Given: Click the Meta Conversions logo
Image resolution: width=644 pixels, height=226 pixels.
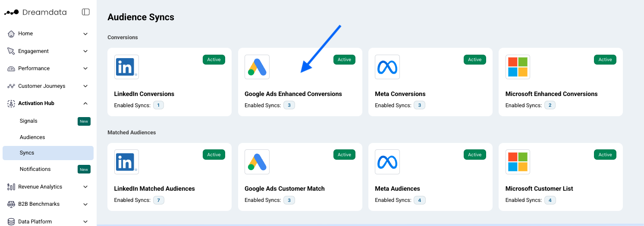Looking at the screenshot, I should (x=387, y=67).
